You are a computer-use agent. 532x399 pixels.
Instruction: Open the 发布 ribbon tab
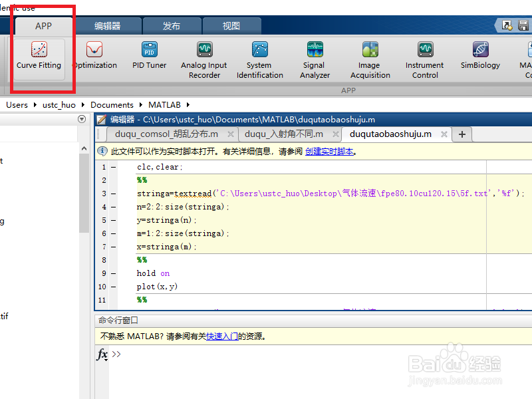[172, 26]
